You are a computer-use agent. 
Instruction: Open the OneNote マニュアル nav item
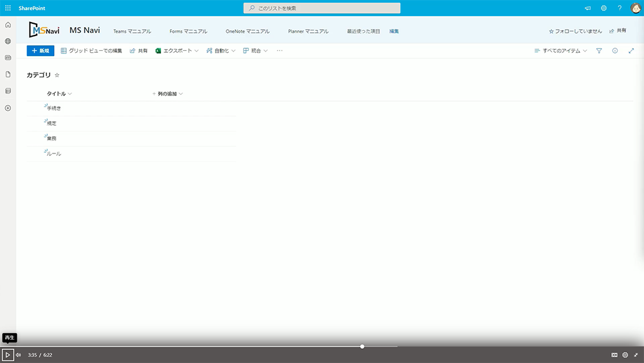coord(248,31)
